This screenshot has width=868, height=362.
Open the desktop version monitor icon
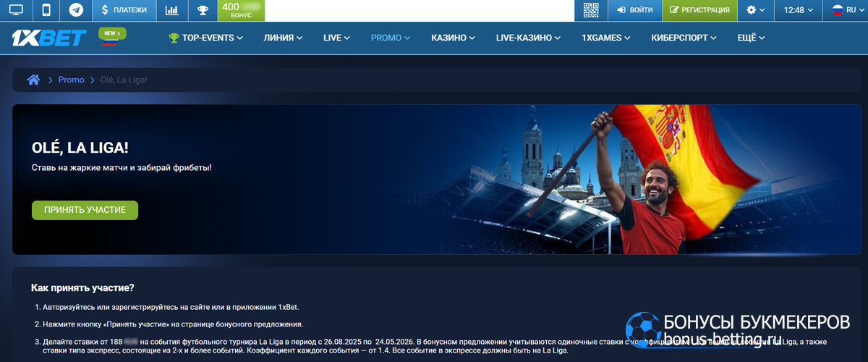click(16, 10)
